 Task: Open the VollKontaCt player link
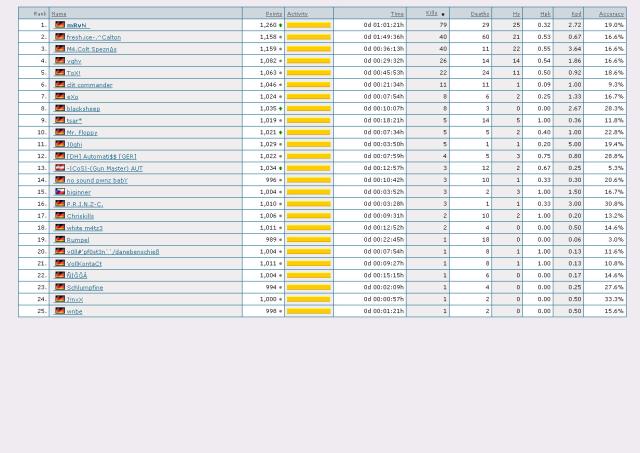pyautogui.click(x=84, y=263)
